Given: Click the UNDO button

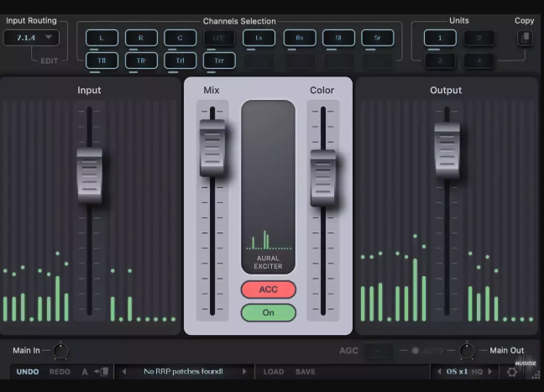Looking at the screenshot, I should tap(28, 372).
